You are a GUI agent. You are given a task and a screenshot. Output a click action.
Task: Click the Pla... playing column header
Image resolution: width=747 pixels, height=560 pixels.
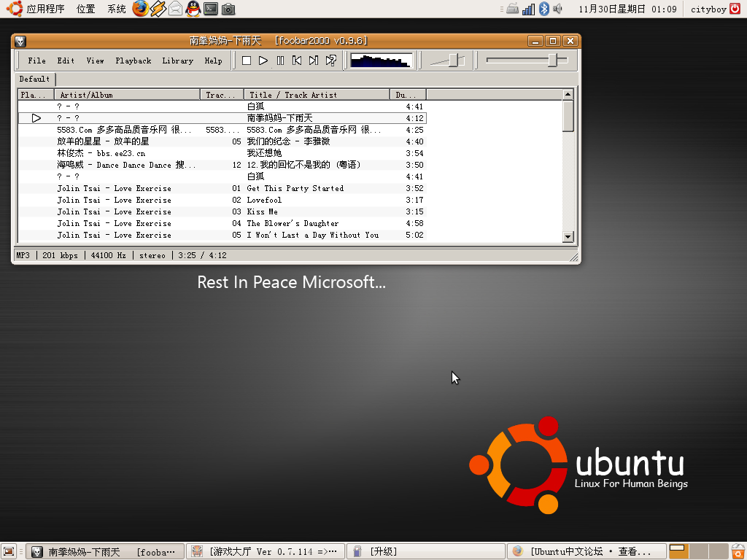point(36,95)
